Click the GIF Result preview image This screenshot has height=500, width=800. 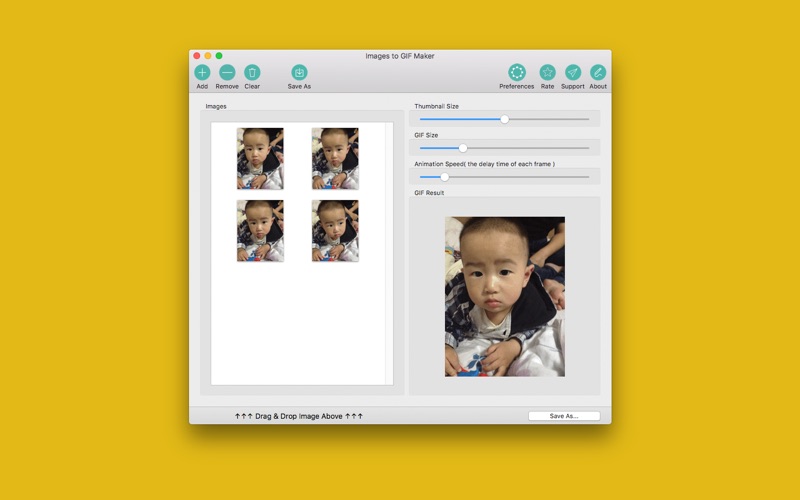505,297
